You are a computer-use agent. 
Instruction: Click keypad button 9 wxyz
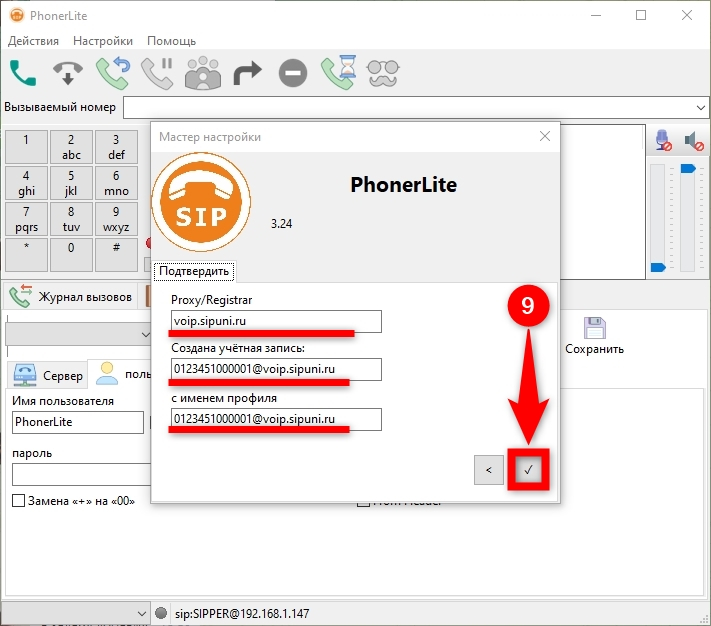(x=116, y=219)
